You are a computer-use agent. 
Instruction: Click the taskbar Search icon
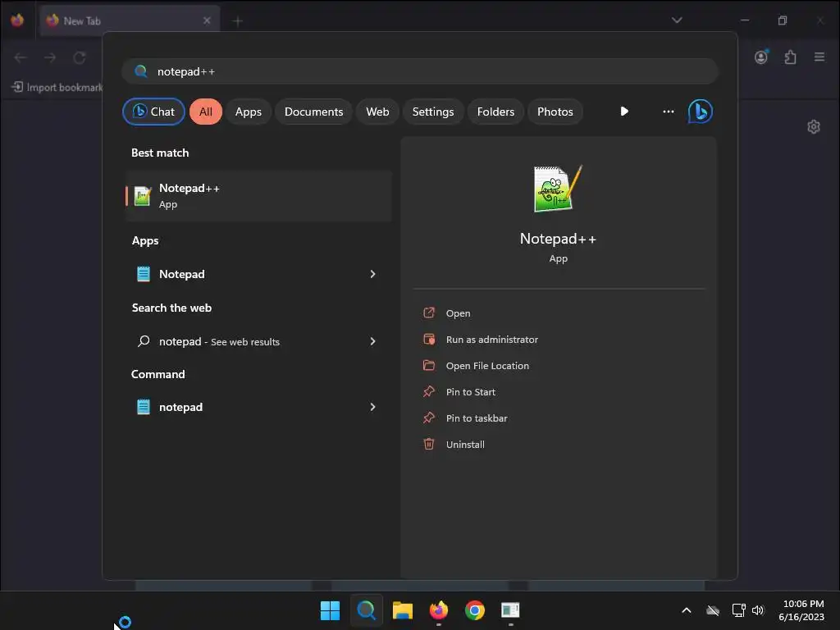click(367, 610)
